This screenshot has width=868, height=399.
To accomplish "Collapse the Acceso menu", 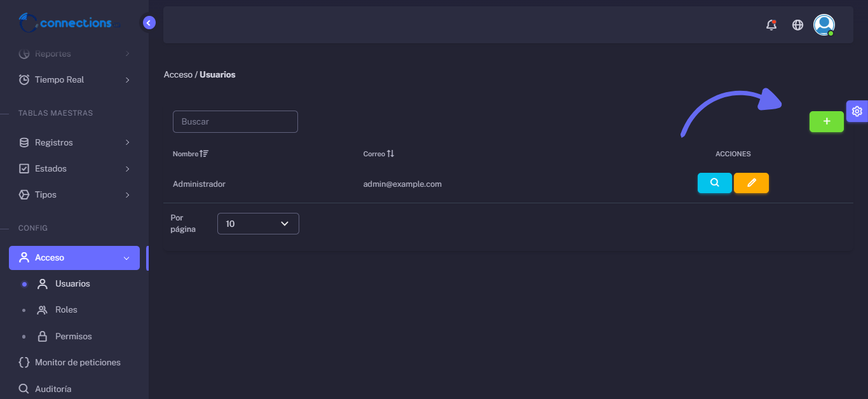I will click(x=74, y=258).
